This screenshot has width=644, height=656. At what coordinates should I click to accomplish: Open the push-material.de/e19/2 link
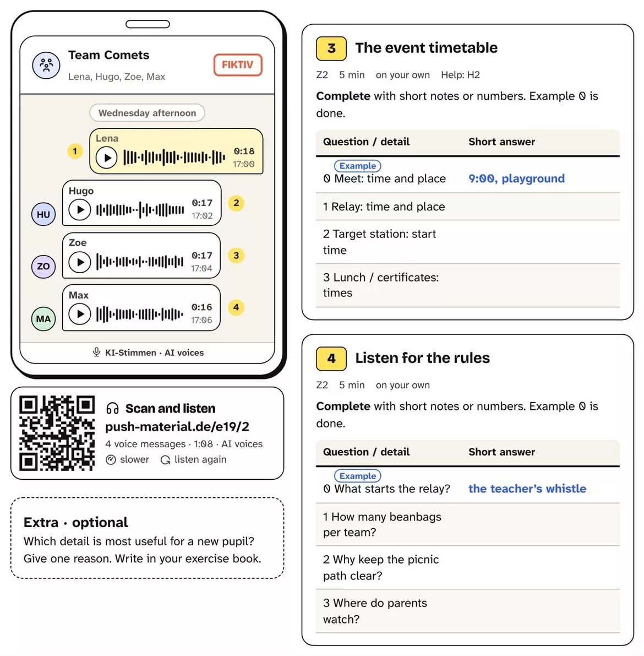177,426
